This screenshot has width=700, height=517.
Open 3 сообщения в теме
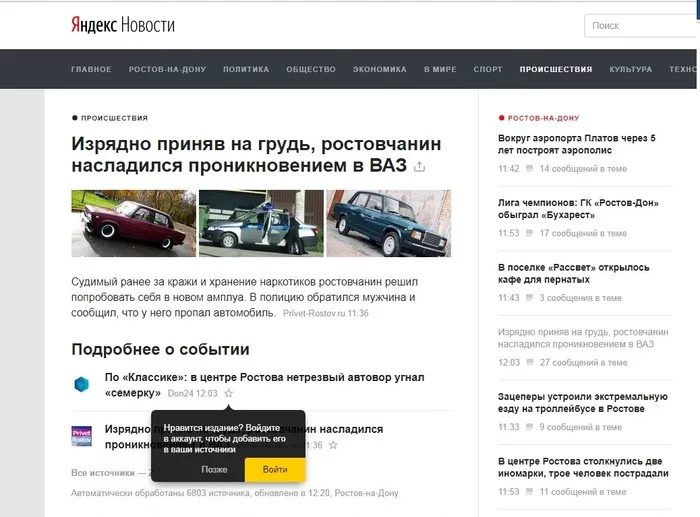580,298
